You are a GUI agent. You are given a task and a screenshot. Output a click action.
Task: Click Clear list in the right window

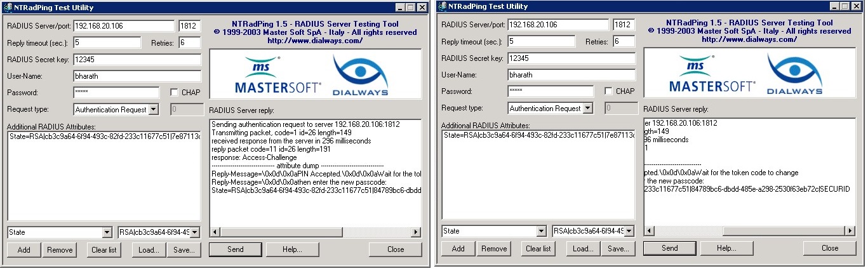pos(538,249)
